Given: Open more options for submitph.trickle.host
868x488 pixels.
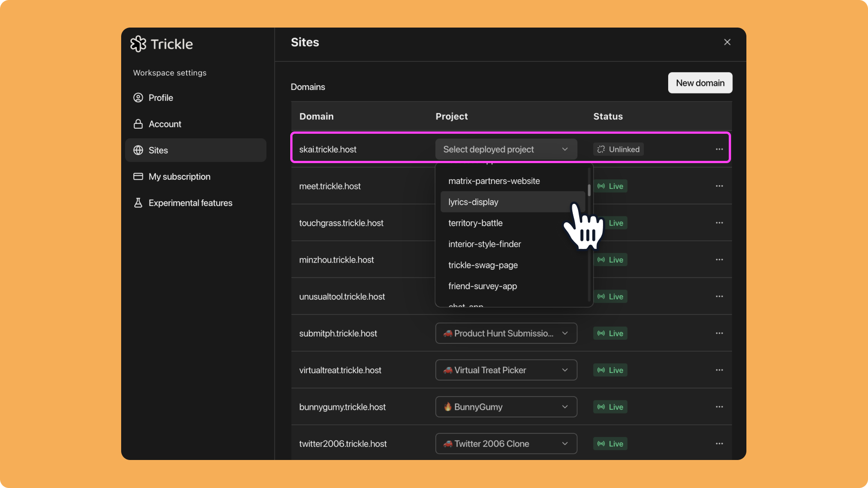Looking at the screenshot, I should (x=719, y=333).
